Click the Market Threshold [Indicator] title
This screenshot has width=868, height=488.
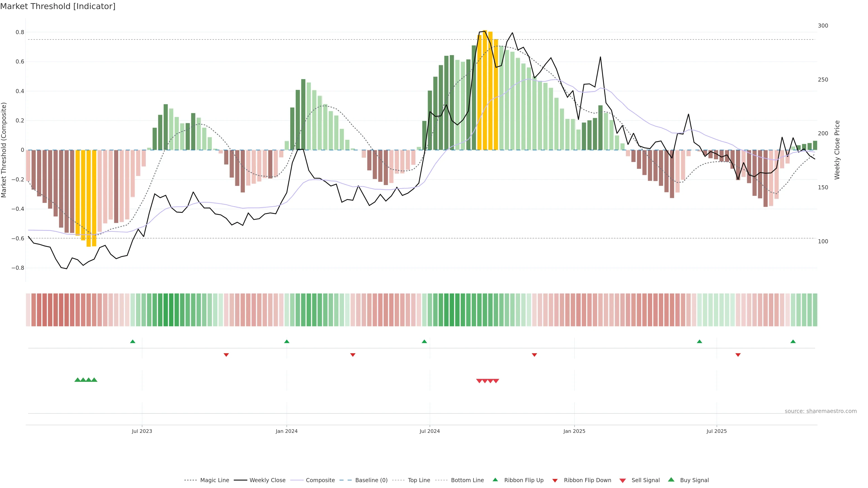pos(58,6)
